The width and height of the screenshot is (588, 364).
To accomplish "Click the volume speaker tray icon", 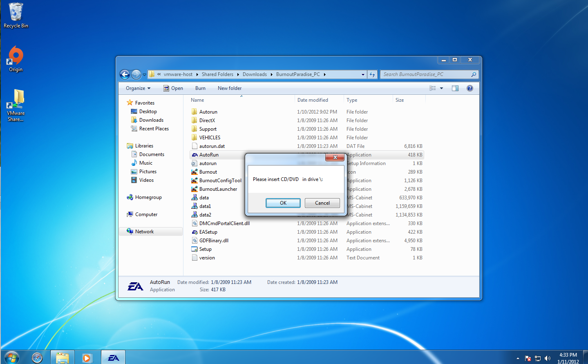I will (548, 358).
